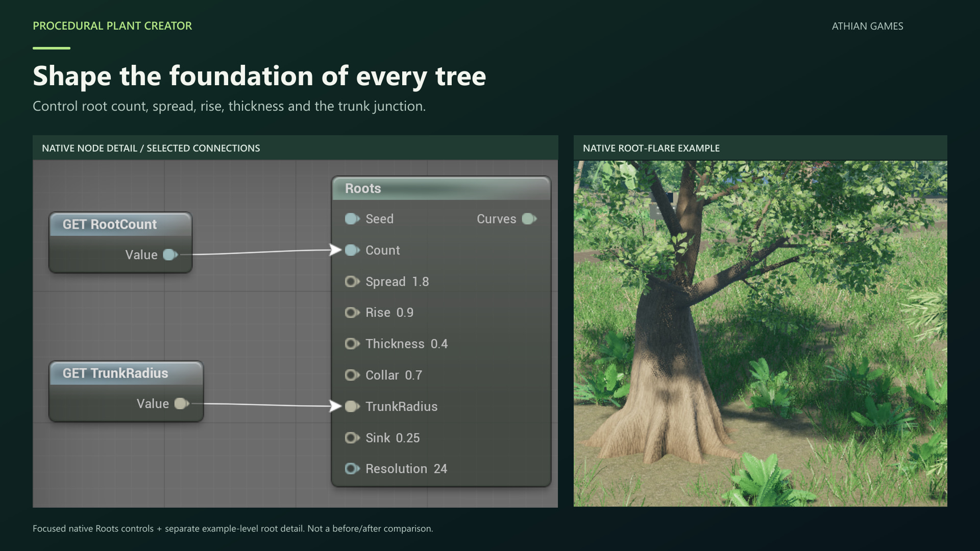
Task: Click the Thickness value 0.4
Action: coord(439,344)
